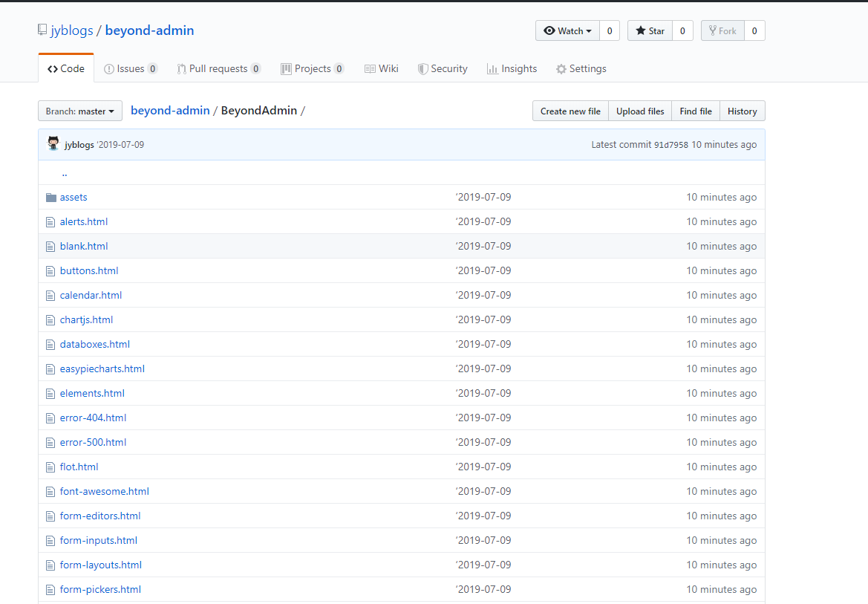The width and height of the screenshot is (868, 604).
Task: Open the databoxes.html file
Action: click(x=94, y=344)
